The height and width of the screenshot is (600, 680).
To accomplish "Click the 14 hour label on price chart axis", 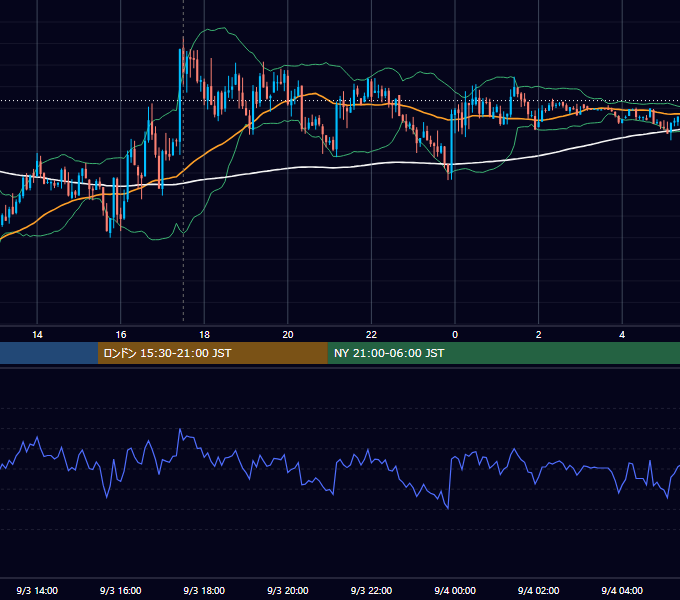I will coord(37,335).
